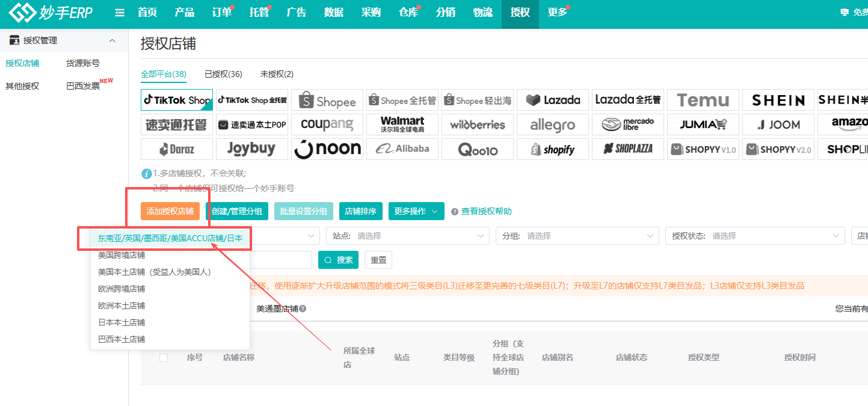Select the Shopee 轻出海 platform tile
This screenshot has width=868, height=406.
pyautogui.click(x=478, y=100)
